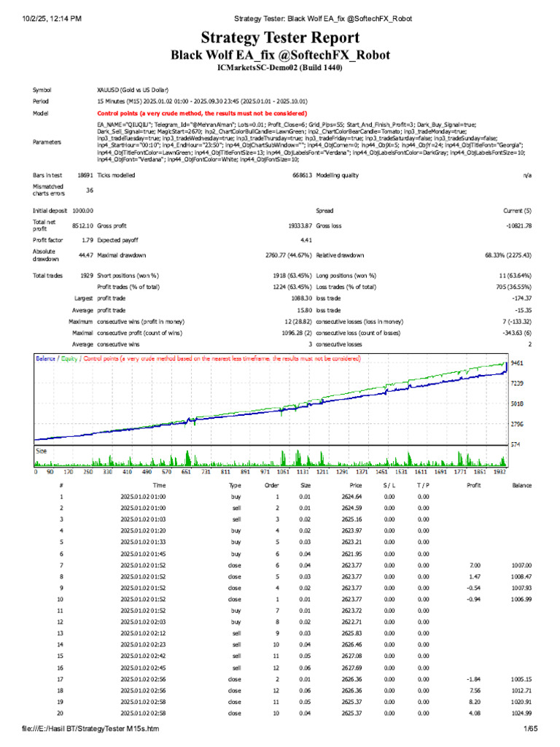
Task: Click time "2025.01.02 01:03" in row 3
Action: click(143, 519)
